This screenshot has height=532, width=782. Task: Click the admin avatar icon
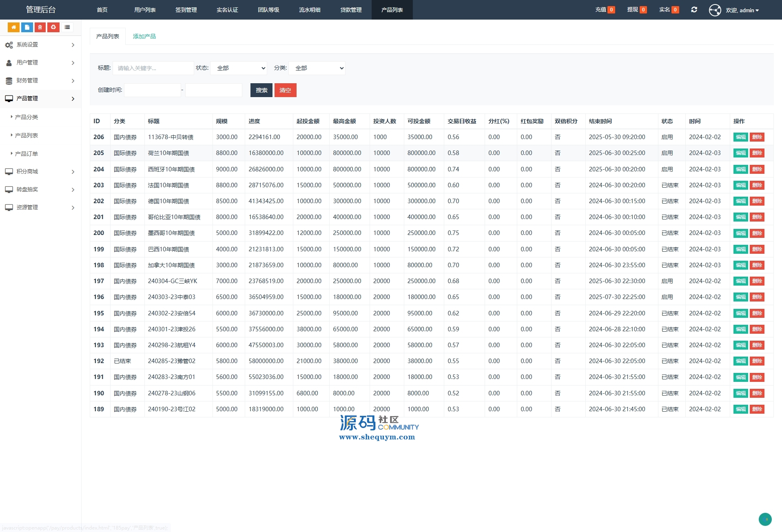(715, 10)
